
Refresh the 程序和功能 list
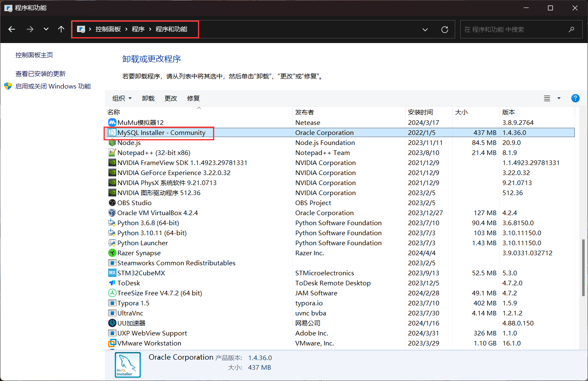click(x=445, y=30)
